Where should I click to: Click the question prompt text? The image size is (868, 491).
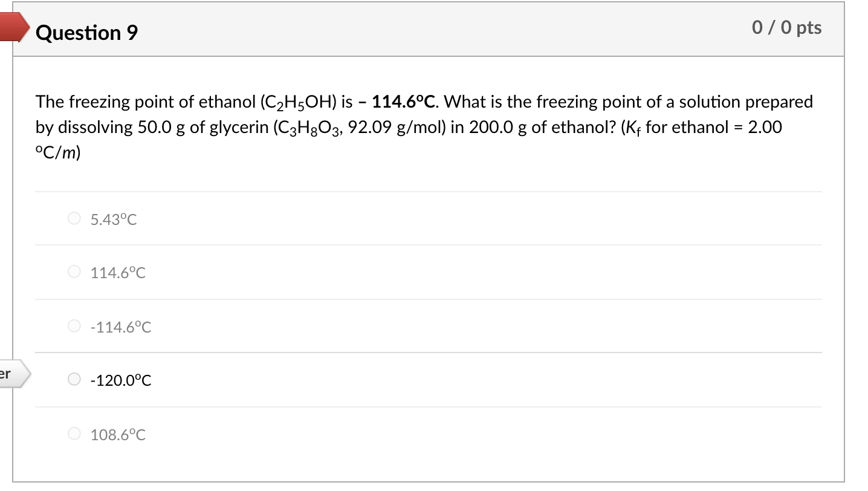point(423,127)
